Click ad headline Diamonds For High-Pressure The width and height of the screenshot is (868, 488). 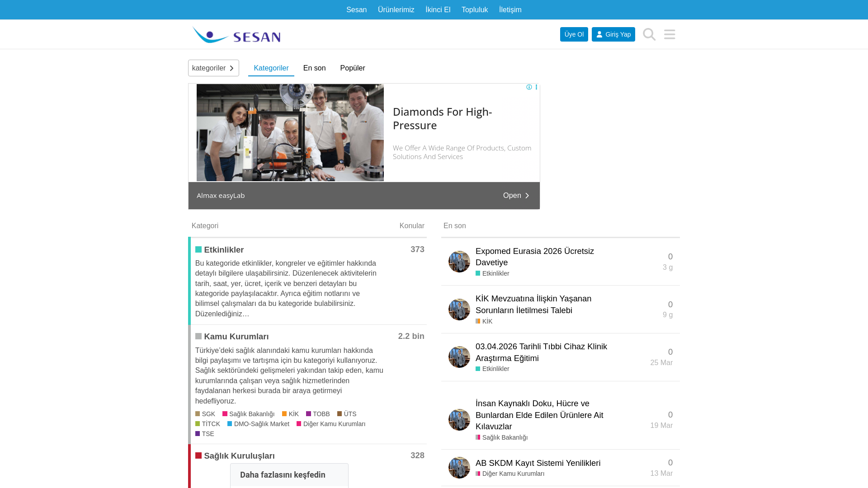[x=442, y=118]
